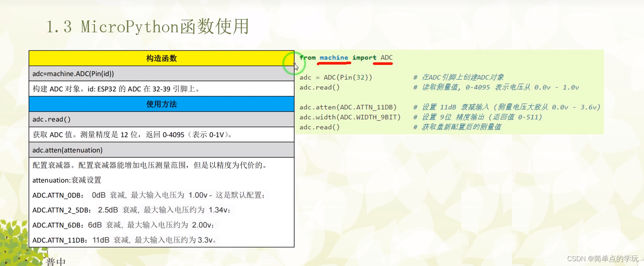644x266 pixels.
Task: Click the row '获取 ADC 值。测量精度是 12 位'
Action: click(161, 134)
